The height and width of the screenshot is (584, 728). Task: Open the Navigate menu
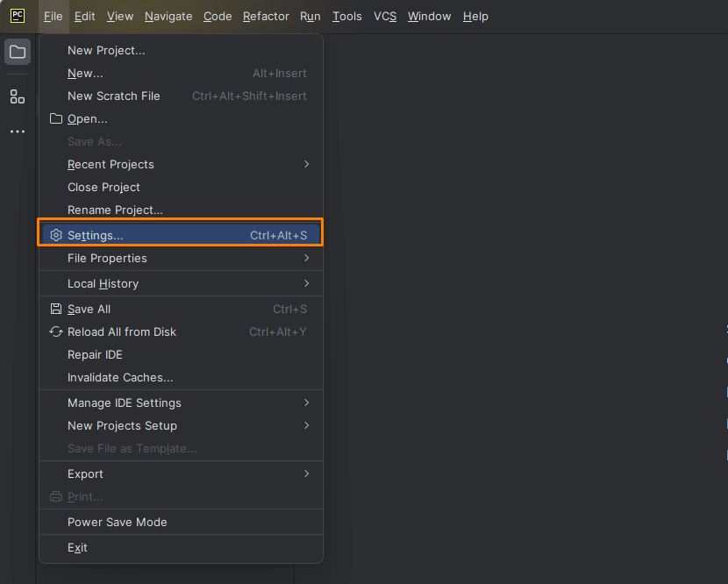(x=168, y=17)
